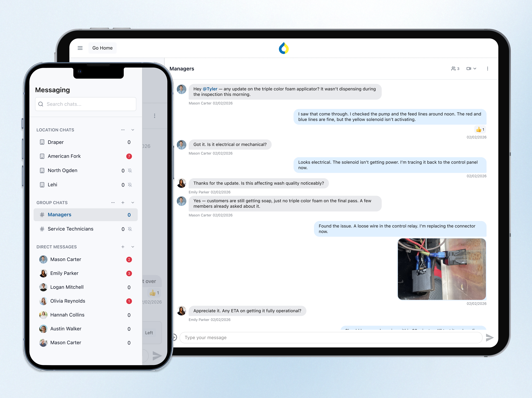The image size is (532, 398).
Task: Open the North Ogden location chat
Action: pos(86,170)
